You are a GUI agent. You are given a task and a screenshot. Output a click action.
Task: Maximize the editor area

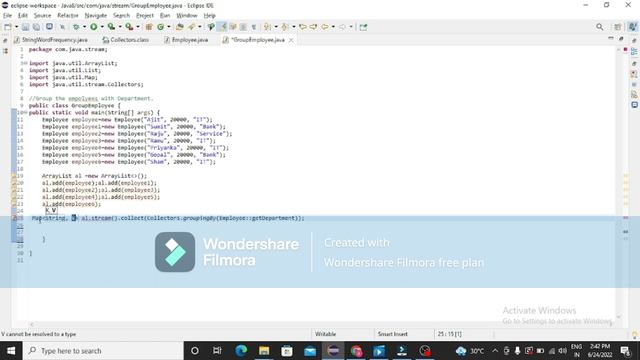point(621,38)
